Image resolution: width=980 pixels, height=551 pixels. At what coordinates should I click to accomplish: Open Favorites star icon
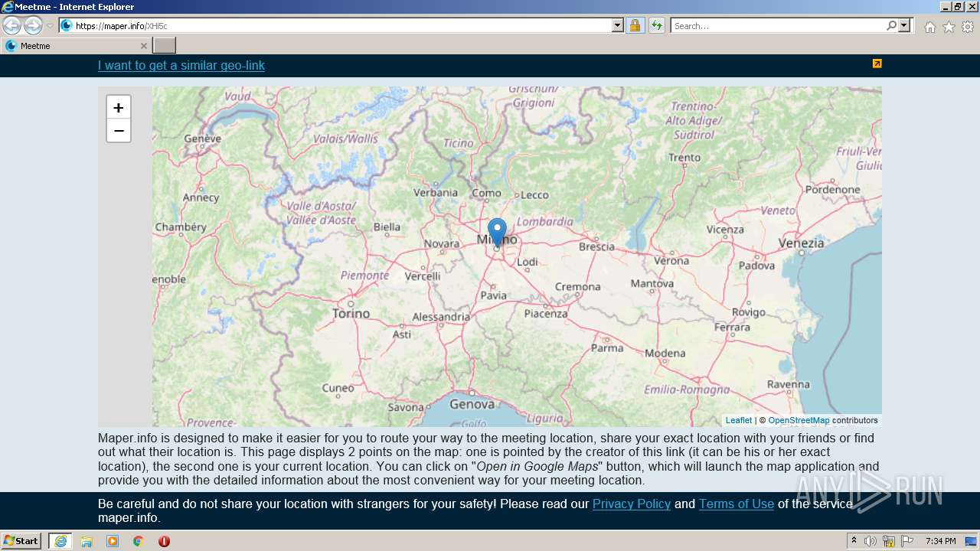click(x=949, y=27)
